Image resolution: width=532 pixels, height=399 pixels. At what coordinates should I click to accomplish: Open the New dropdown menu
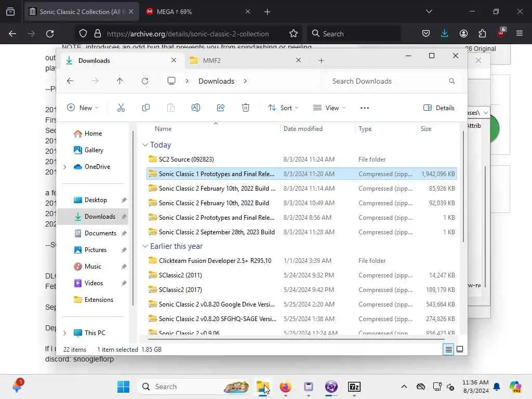(x=83, y=108)
